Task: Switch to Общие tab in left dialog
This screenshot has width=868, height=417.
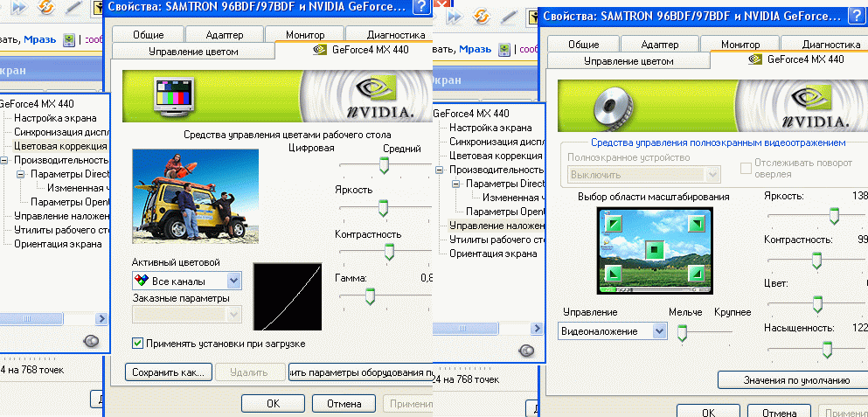Action: (x=148, y=34)
